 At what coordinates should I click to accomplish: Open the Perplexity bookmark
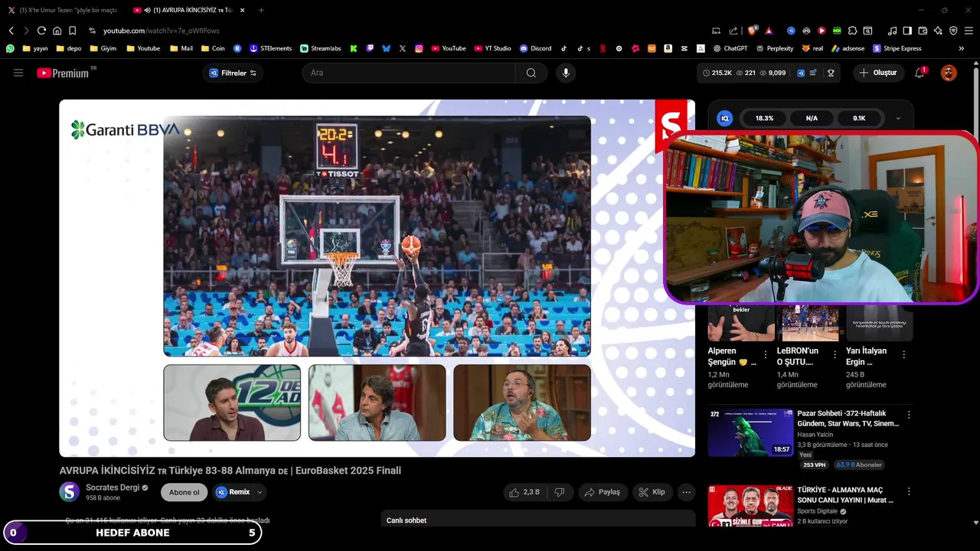point(774,48)
